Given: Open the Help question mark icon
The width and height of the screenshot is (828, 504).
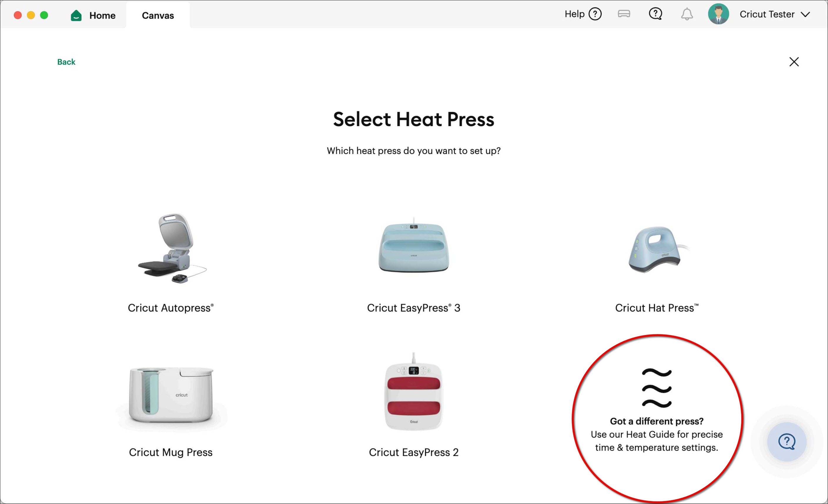Looking at the screenshot, I should pos(595,14).
